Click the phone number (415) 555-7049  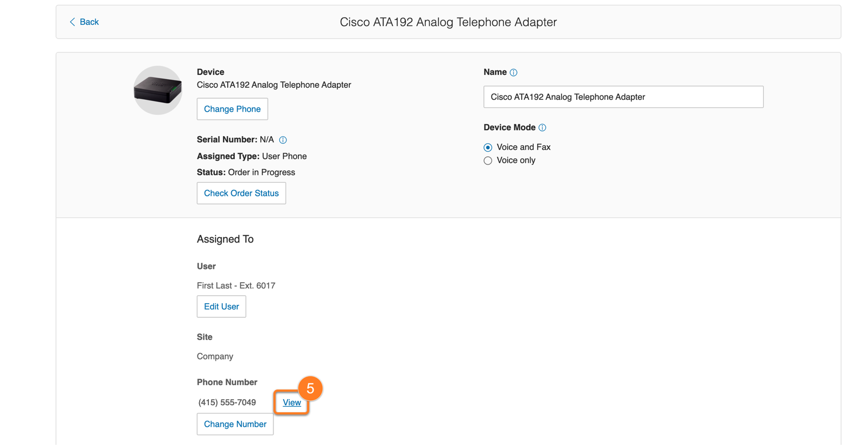[227, 403]
